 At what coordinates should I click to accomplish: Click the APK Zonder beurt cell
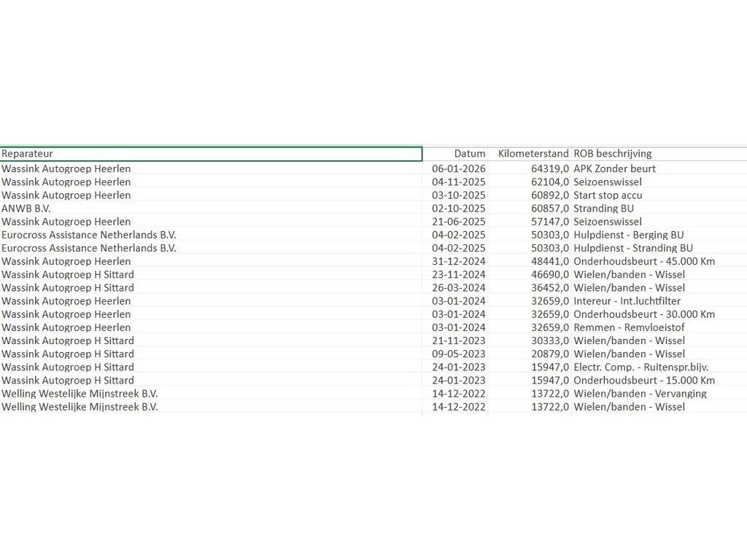click(614, 168)
